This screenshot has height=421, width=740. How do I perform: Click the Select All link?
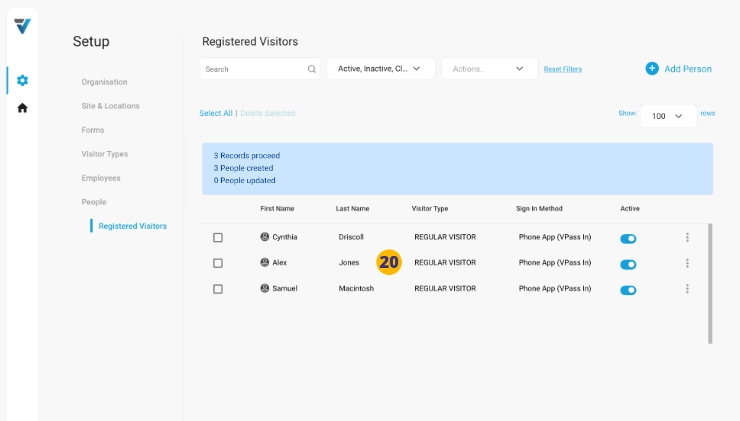(215, 113)
